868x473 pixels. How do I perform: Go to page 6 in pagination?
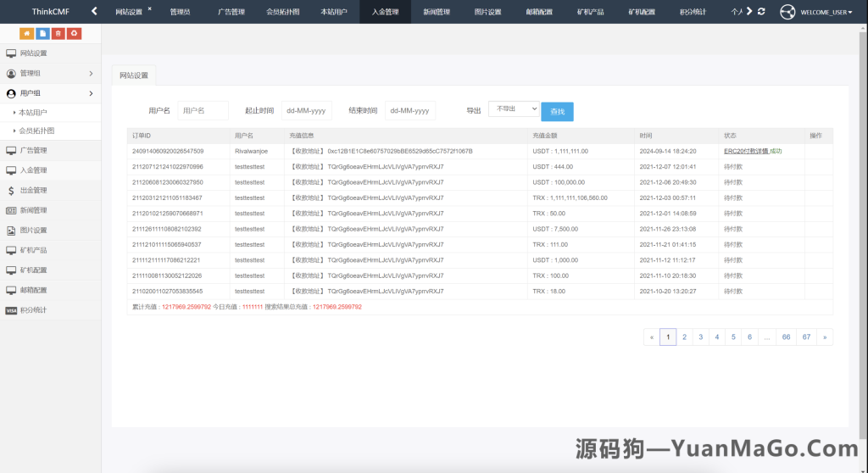[x=749, y=337]
